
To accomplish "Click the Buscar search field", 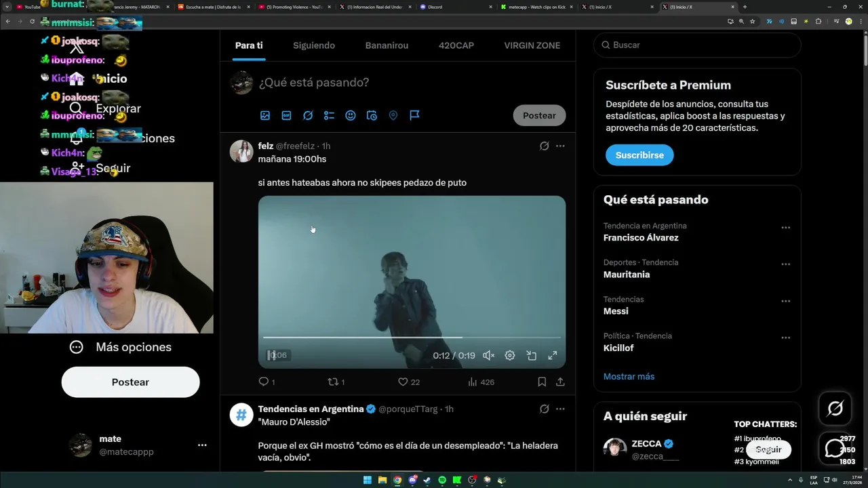I will click(x=697, y=45).
